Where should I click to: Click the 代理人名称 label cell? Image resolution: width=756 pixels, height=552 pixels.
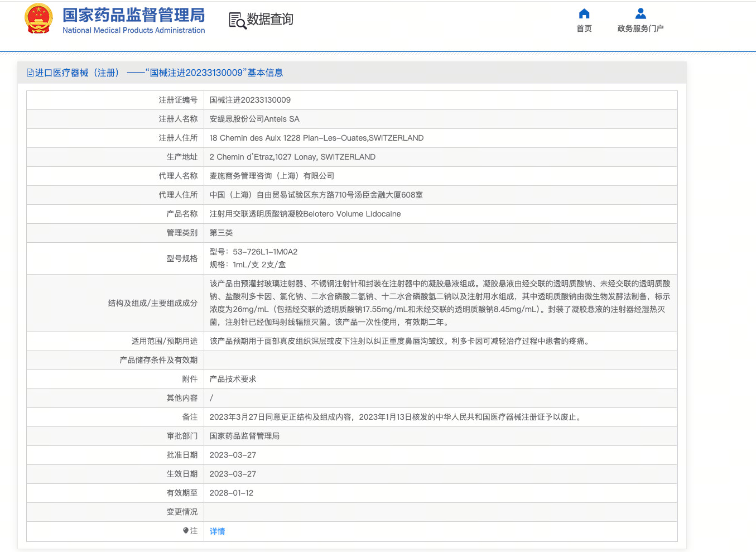[x=115, y=176]
